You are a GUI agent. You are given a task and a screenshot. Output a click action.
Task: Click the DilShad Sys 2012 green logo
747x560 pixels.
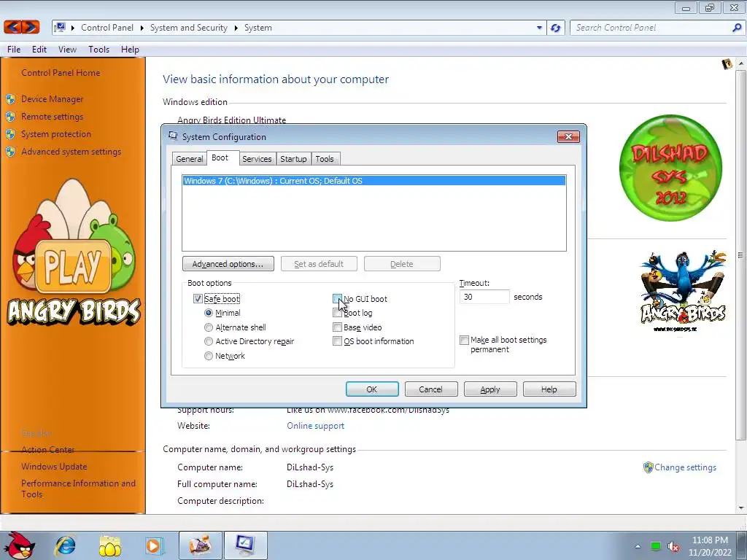[x=670, y=168]
